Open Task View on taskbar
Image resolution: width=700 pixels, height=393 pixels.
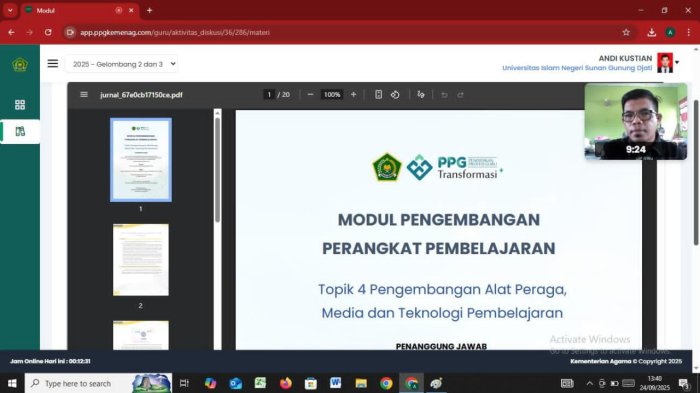click(184, 383)
